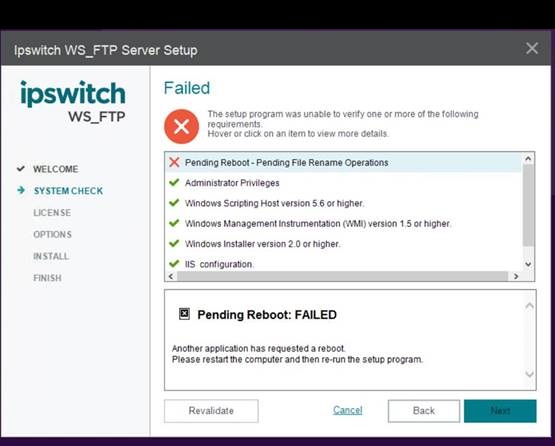Click the red X beside Pending Reboot item
This screenshot has width=555, height=446.
click(x=174, y=162)
